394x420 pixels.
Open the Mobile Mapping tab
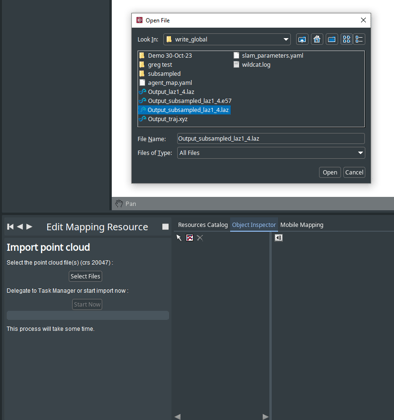(x=302, y=225)
